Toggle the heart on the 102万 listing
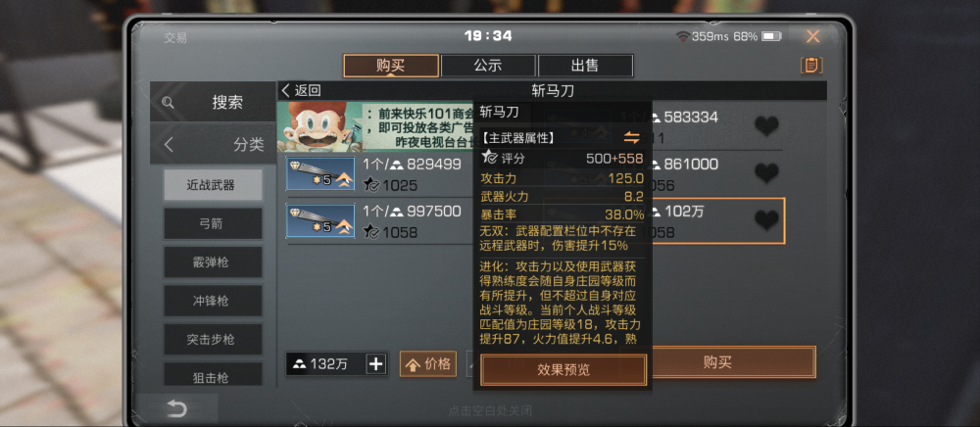Screen dimensions: 980x427 coord(766,220)
